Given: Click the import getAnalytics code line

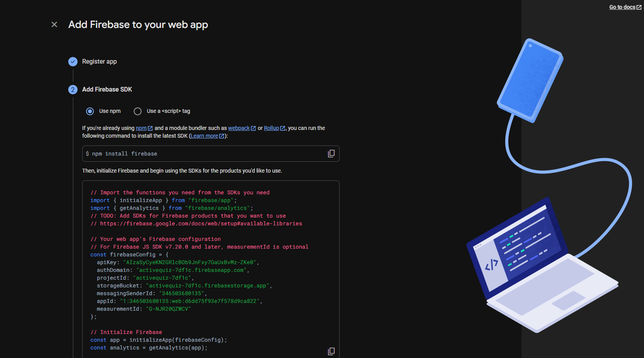Looking at the screenshot, I should (x=172, y=208).
